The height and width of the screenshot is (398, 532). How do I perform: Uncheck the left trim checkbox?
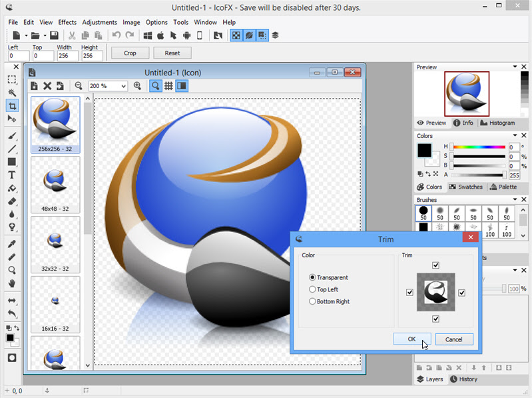click(x=410, y=293)
